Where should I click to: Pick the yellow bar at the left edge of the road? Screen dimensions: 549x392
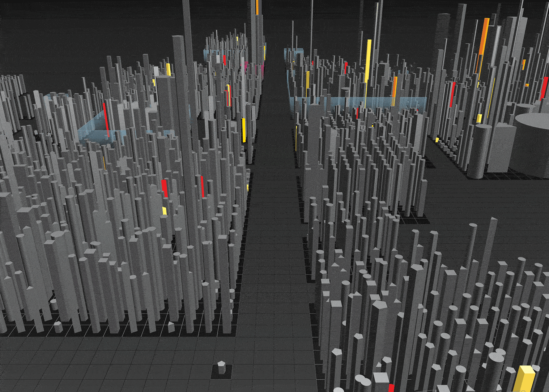coord(244,130)
